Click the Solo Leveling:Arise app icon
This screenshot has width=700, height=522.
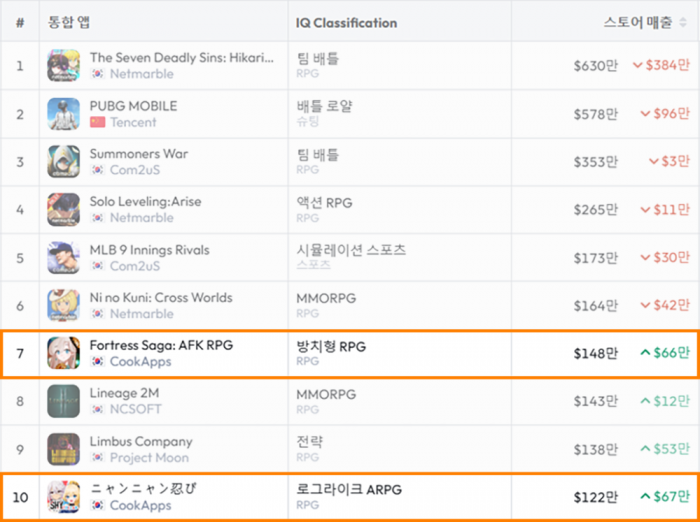(63, 209)
